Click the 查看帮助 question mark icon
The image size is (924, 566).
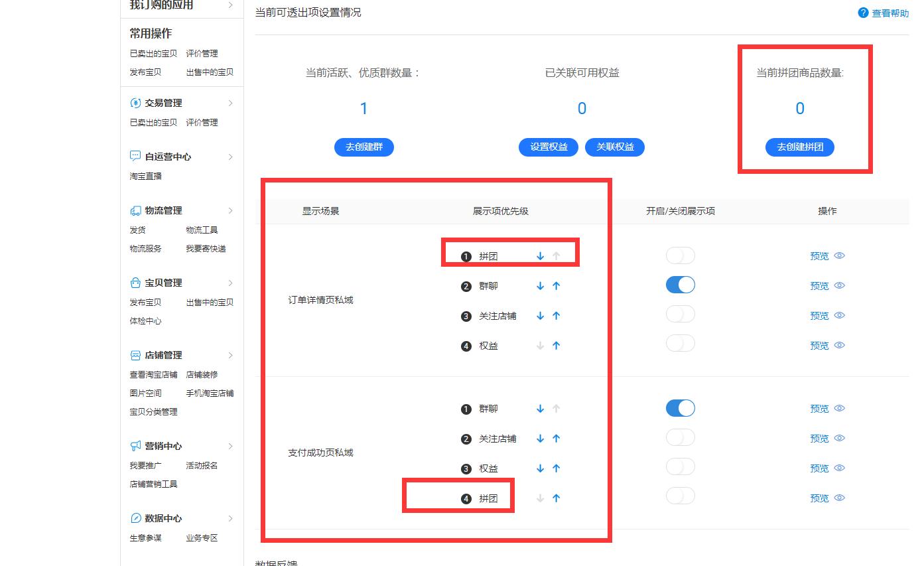[862, 13]
